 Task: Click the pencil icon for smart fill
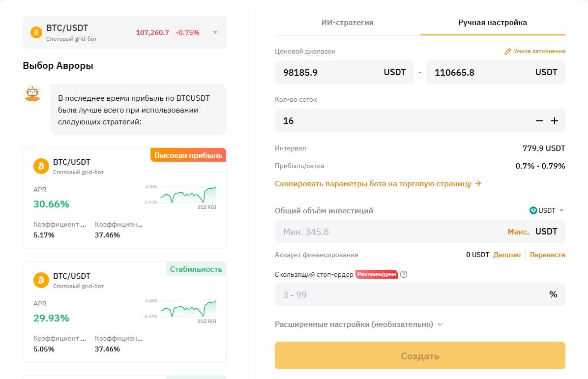(x=508, y=51)
